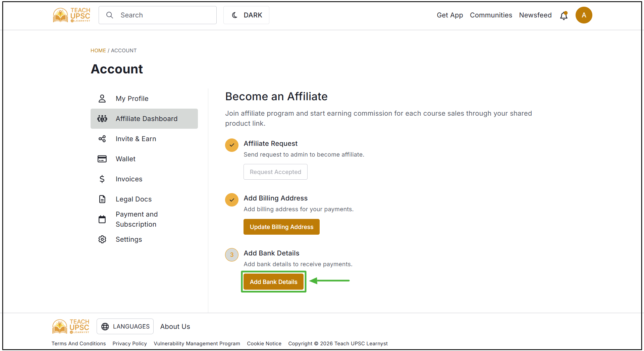Open Payment and Subscription in sidebar
The image size is (644, 351).
point(144,219)
